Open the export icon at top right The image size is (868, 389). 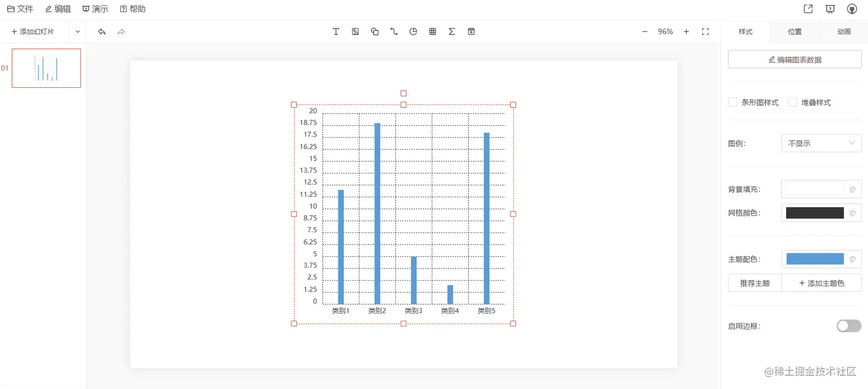pos(808,9)
